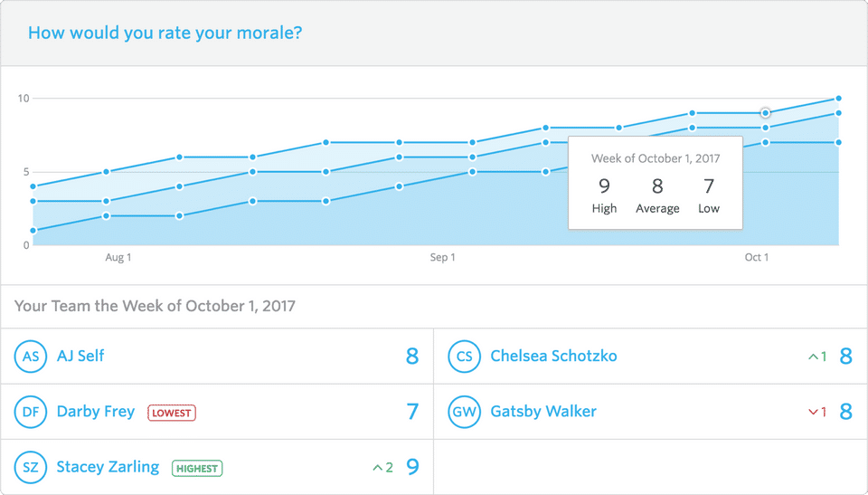Click the final top-line data point at 10

pyautogui.click(x=839, y=99)
